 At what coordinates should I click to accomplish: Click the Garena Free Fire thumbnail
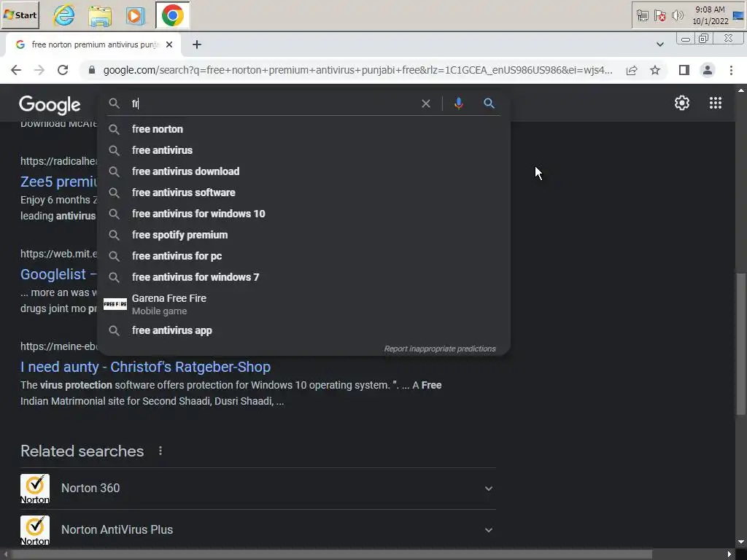(115, 304)
